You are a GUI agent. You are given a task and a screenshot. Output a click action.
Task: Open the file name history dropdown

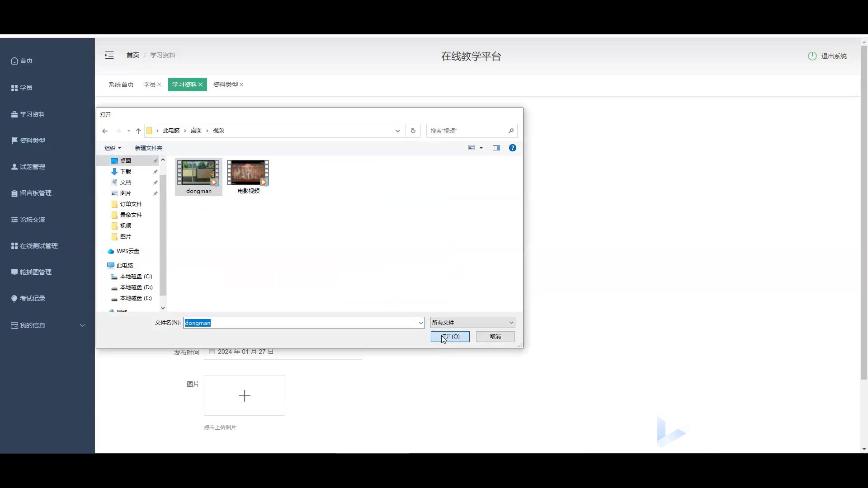point(421,323)
